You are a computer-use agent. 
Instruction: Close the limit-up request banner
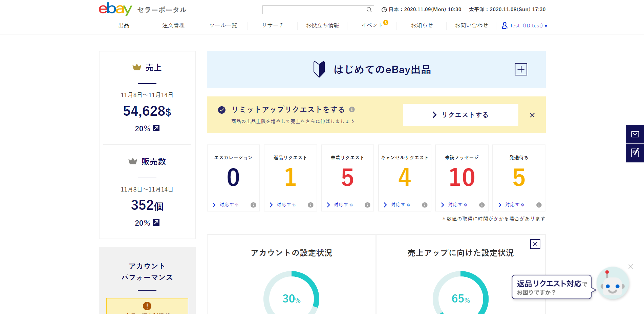(x=532, y=115)
